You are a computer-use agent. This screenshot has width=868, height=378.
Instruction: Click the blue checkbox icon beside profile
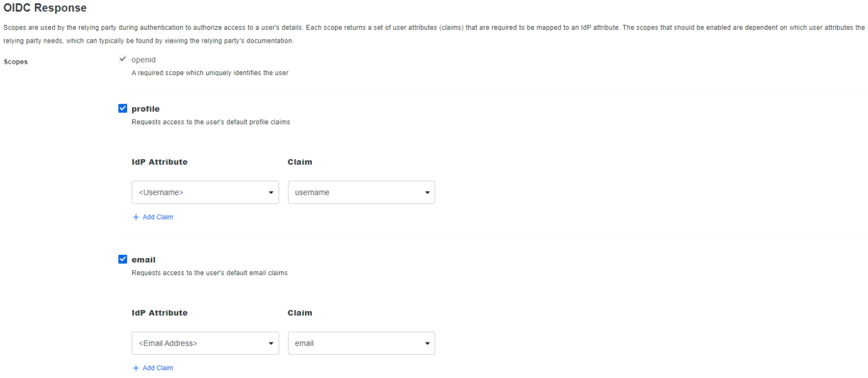[x=123, y=108]
